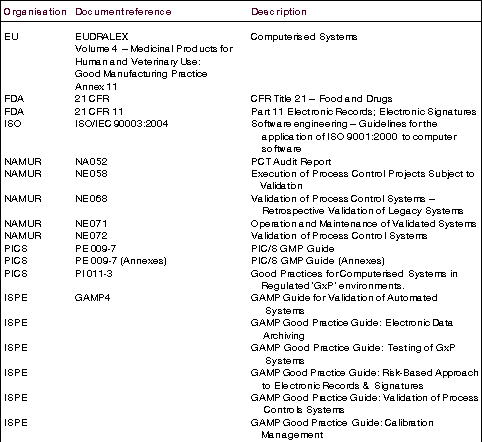The image size is (482, 442).
Task: Click 'GAMP Good Practice Guide: Validation of Process'
Action: pos(365,398)
